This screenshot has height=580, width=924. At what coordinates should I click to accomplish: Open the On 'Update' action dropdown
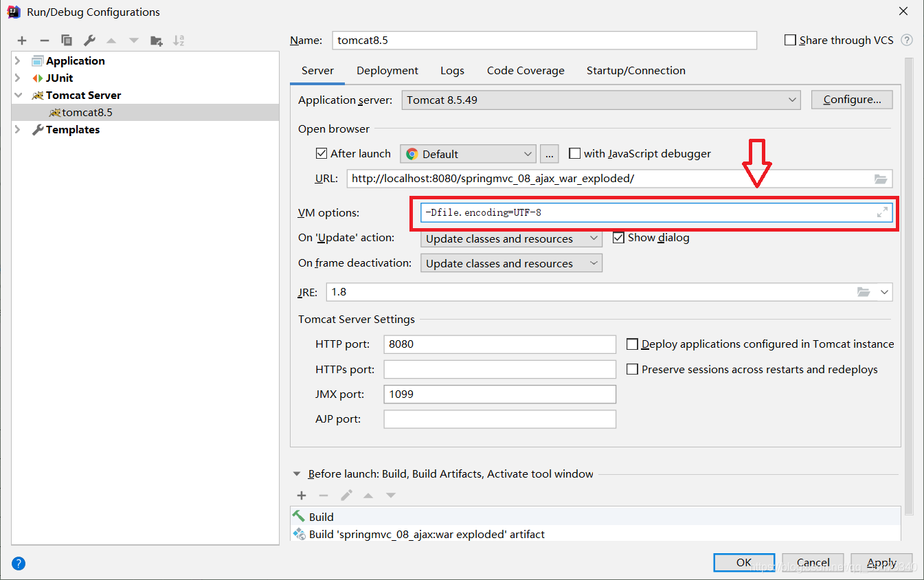pos(511,238)
